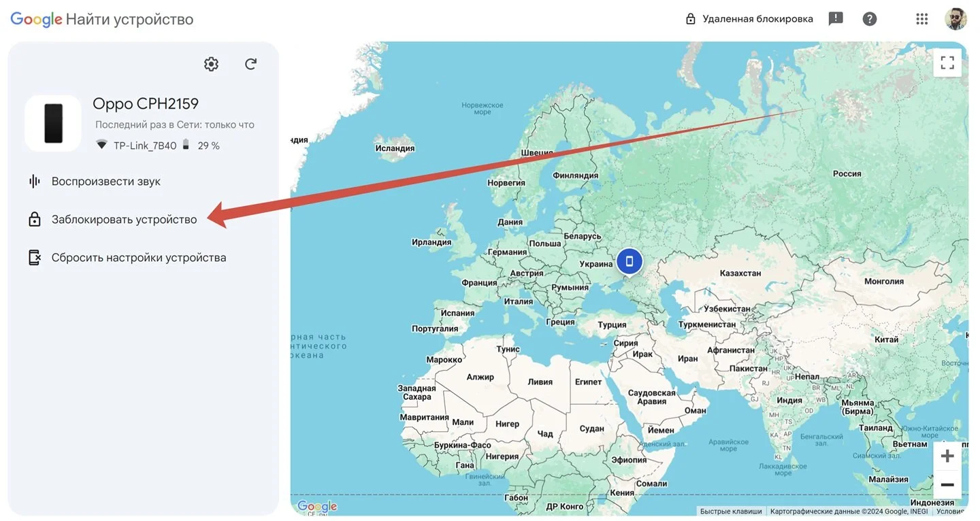Viewport: 980px width, 521px height.
Task: Open the help question mark icon
Action: coord(870,19)
